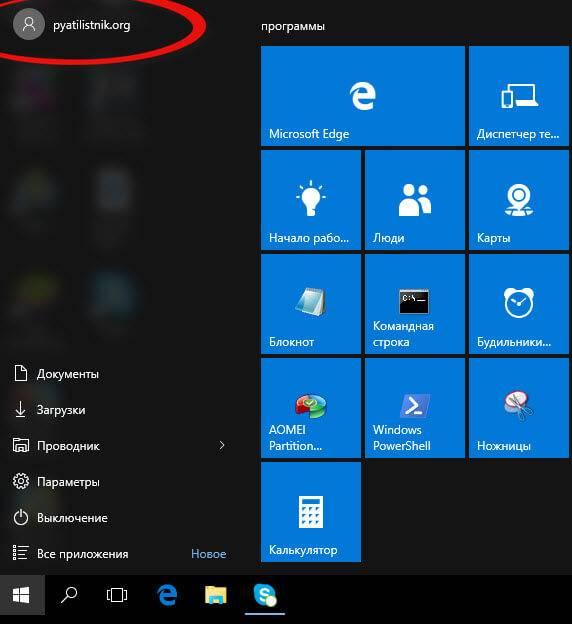
Task: Open taskbar search magnifier
Action: 69,595
